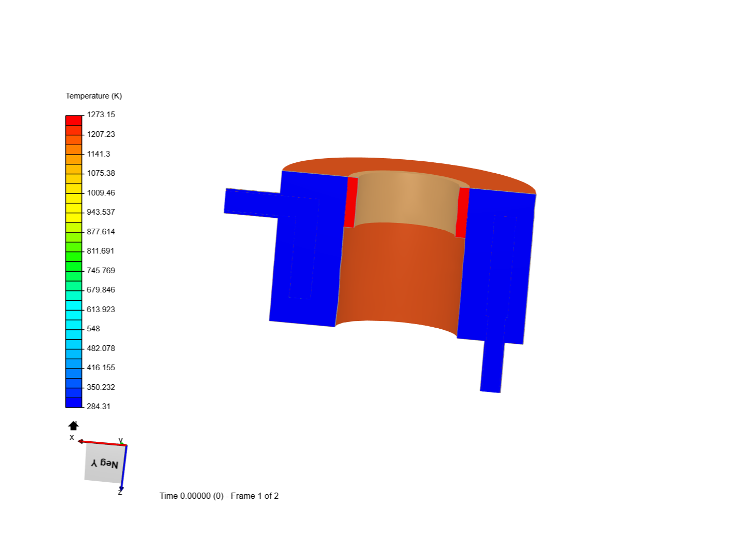The height and width of the screenshot is (560, 747).
Task: Expand the 1273.15 maximum value label
Action: coord(102,115)
